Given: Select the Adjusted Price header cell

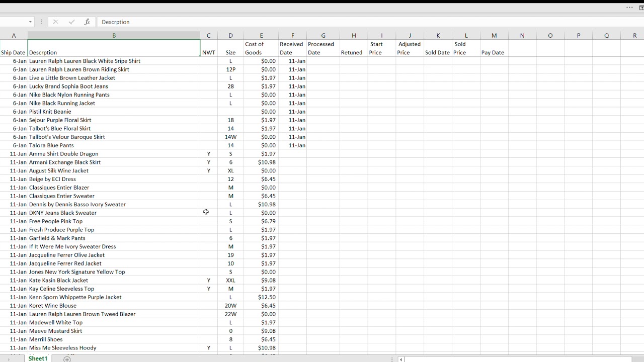Looking at the screenshot, I should tap(410, 48).
